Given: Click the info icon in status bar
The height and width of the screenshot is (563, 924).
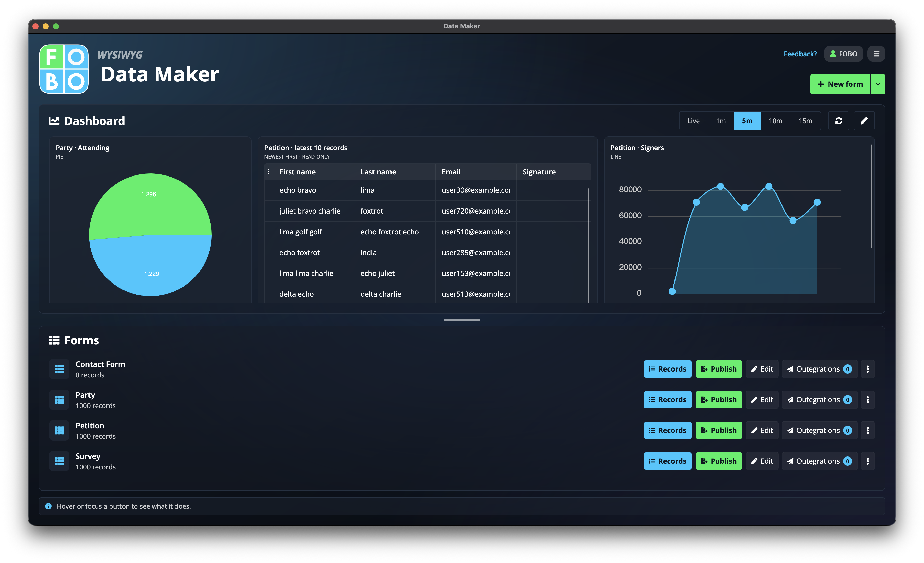Looking at the screenshot, I should 48,506.
